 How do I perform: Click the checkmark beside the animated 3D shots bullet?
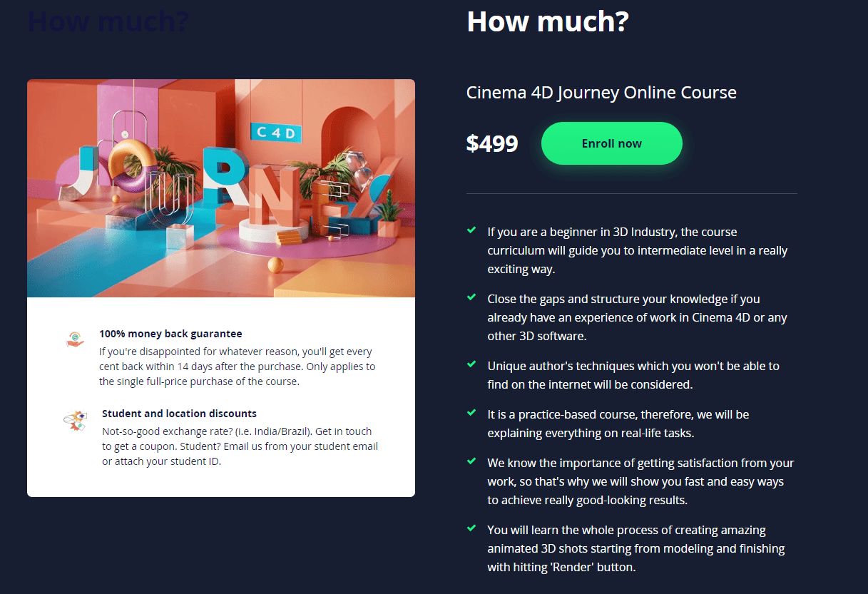pyautogui.click(x=471, y=528)
